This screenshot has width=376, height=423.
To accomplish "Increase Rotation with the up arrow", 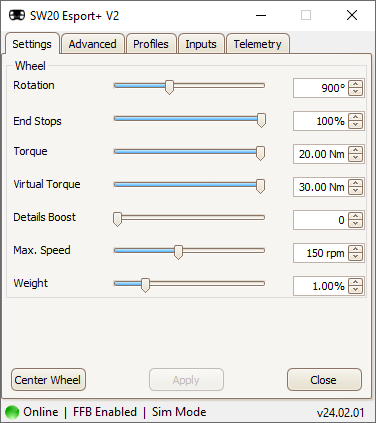I will [x=356, y=84].
